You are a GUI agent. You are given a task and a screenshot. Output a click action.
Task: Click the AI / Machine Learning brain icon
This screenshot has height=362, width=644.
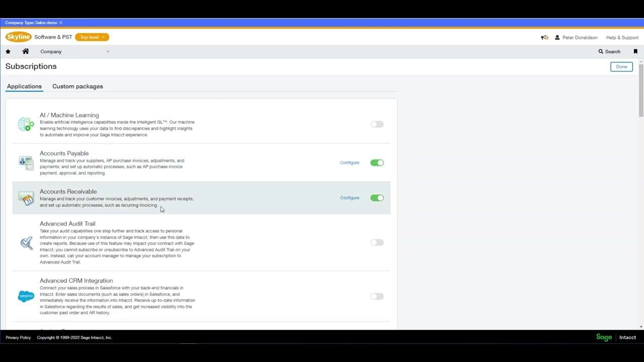(x=26, y=124)
